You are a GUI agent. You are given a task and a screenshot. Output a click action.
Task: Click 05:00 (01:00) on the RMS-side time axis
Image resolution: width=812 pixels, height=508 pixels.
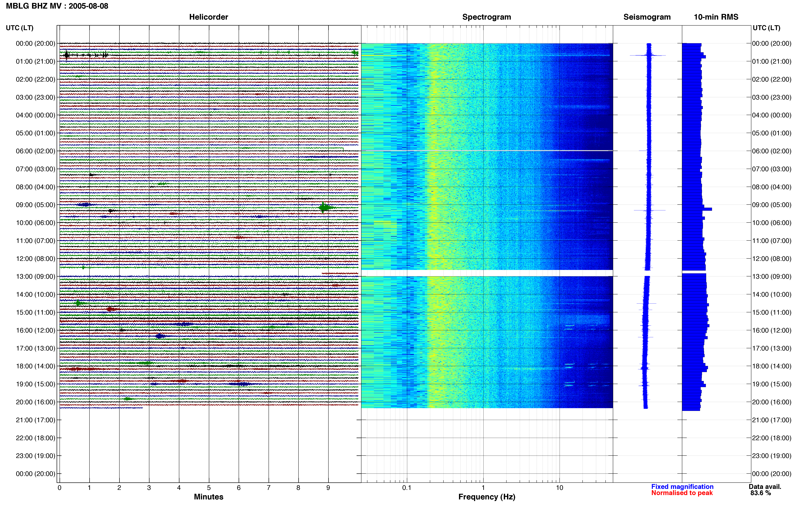[772, 133]
